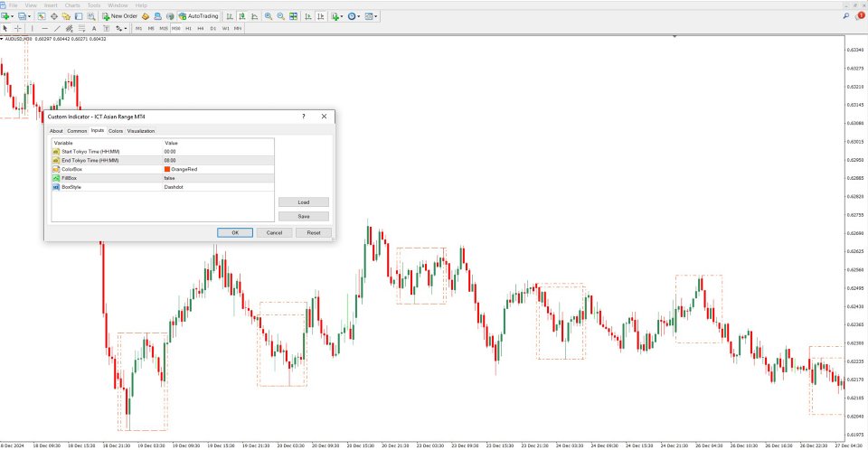Image resolution: width=868 pixels, height=450 pixels.
Task: Toggle AutoTrading on or off
Action: [x=198, y=16]
